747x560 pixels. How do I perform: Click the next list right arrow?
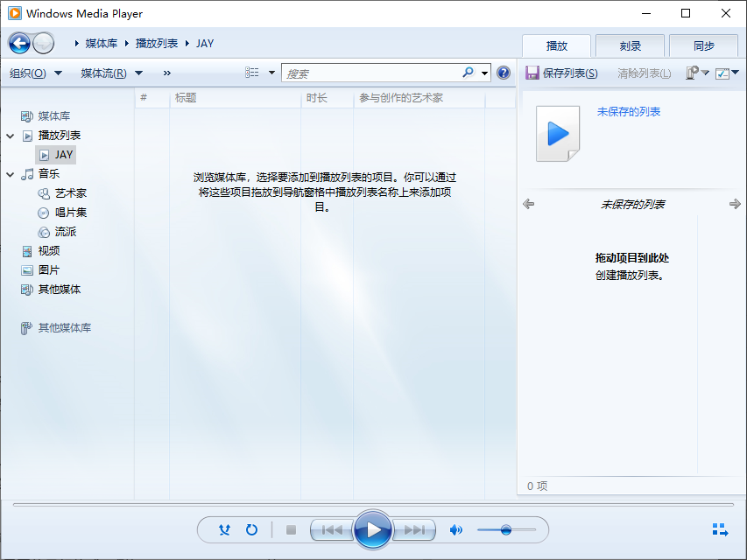[735, 204]
